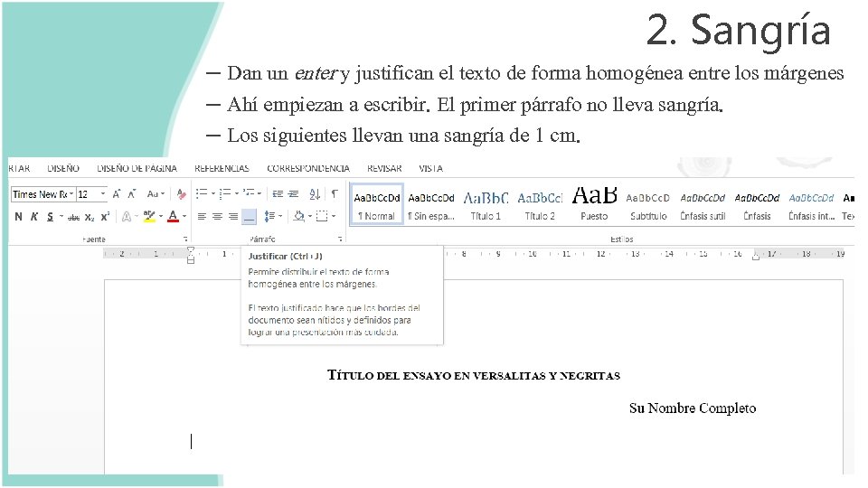Switch to the DISEÑO ribbon tab

pyautogui.click(x=63, y=168)
